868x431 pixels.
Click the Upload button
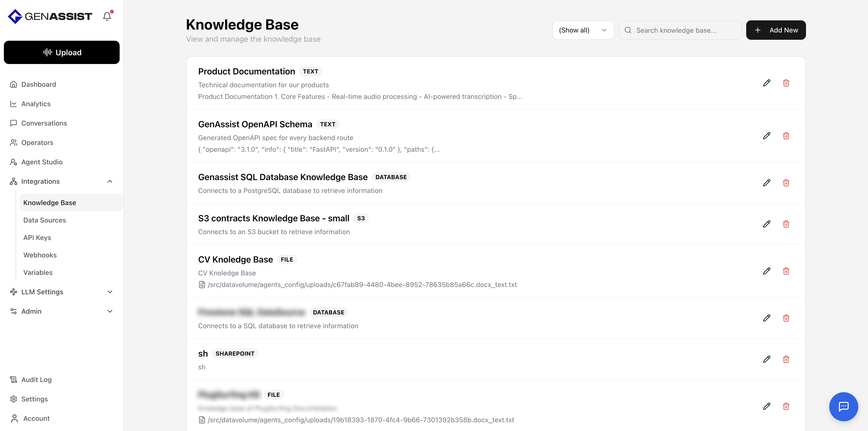click(62, 52)
